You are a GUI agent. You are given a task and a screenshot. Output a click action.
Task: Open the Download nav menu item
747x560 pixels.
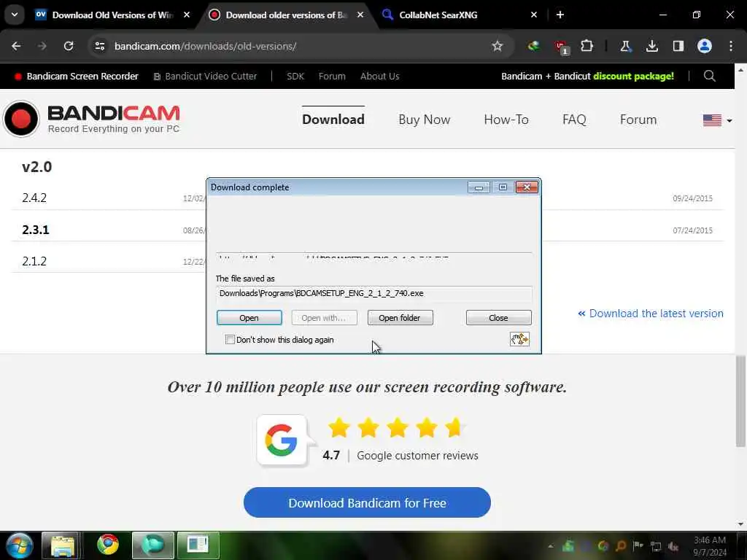(333, 120)
